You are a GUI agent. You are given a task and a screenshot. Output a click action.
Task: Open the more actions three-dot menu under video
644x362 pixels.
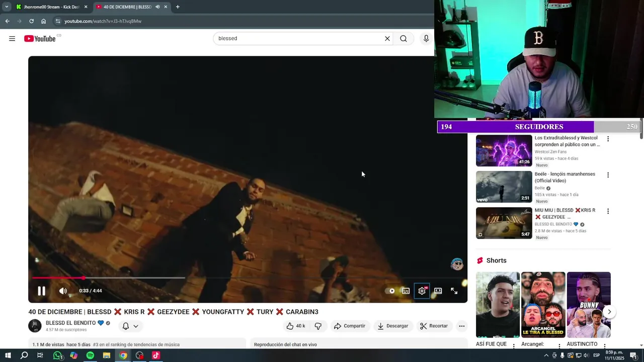coord(461,326)
